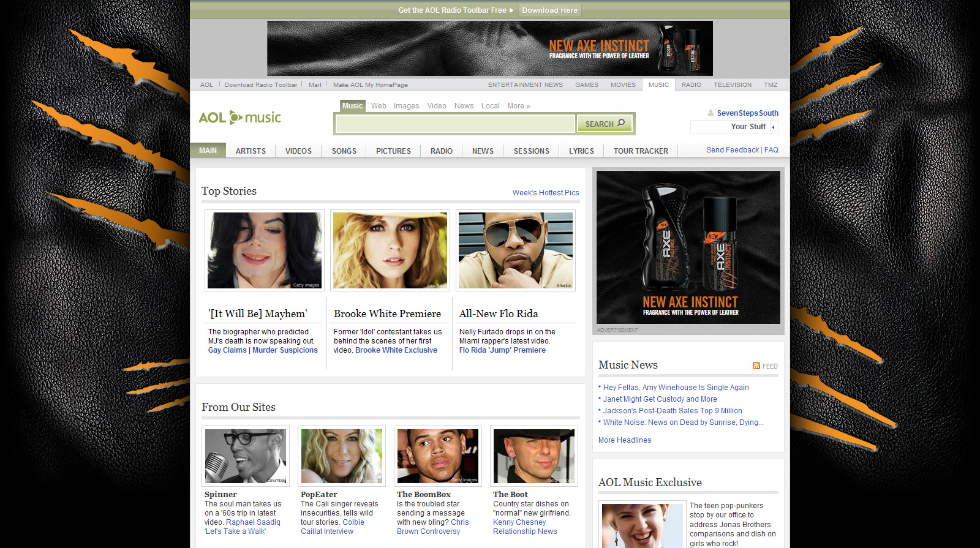The height and width of the screenshot is (548, 980).
Task: Click the AOL link in top bar
Action: [207, 85]
